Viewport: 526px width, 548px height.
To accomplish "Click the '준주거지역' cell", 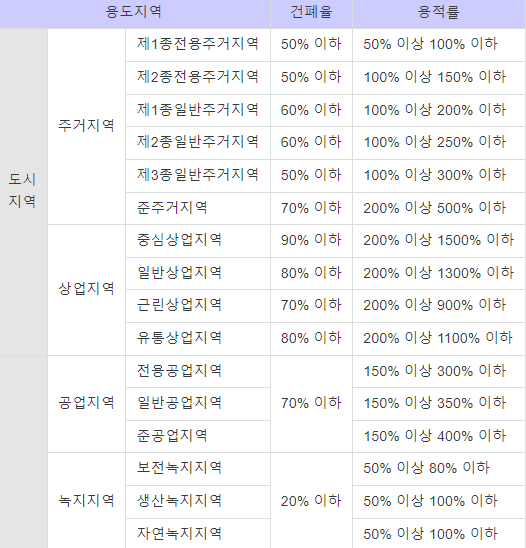I will coord(198,208).
